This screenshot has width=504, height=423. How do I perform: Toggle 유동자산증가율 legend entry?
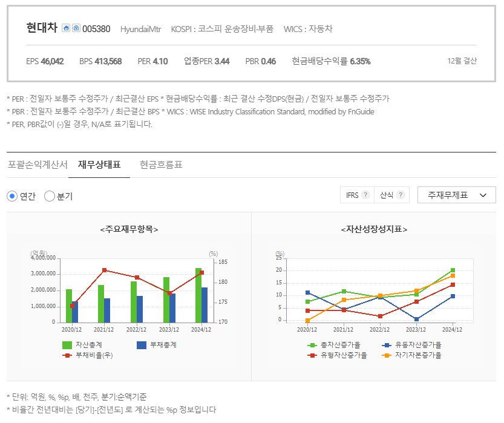412,345
